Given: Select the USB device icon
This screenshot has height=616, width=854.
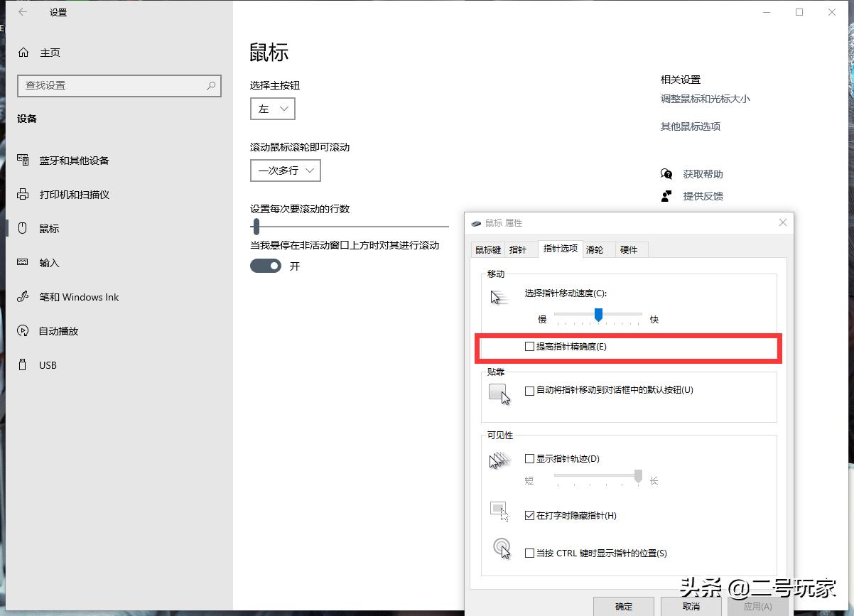Looking at the screenshot, I should click(x=24, y=364).
